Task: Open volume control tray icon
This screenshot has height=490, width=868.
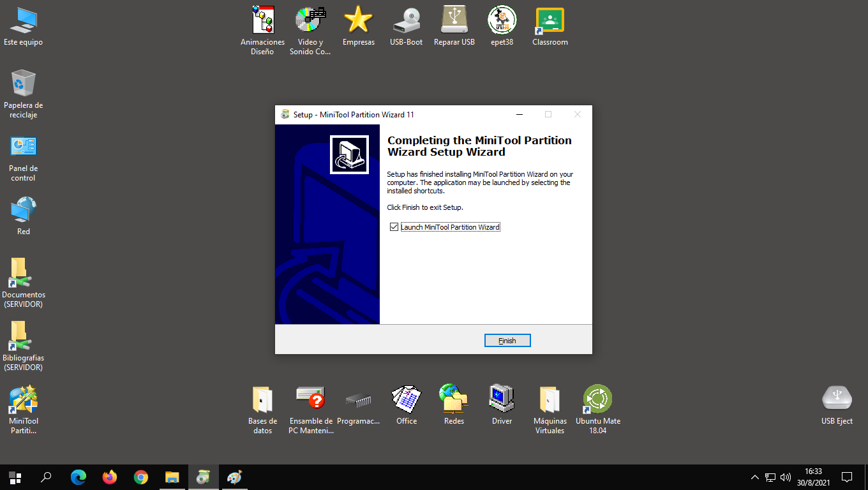Action: point(786,477)
